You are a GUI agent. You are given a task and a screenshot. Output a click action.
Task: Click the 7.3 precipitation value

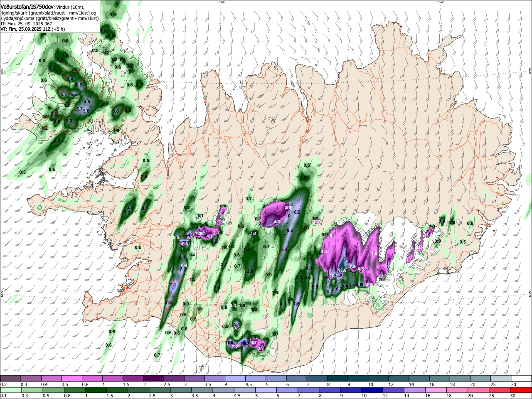(x=182, y=269)
